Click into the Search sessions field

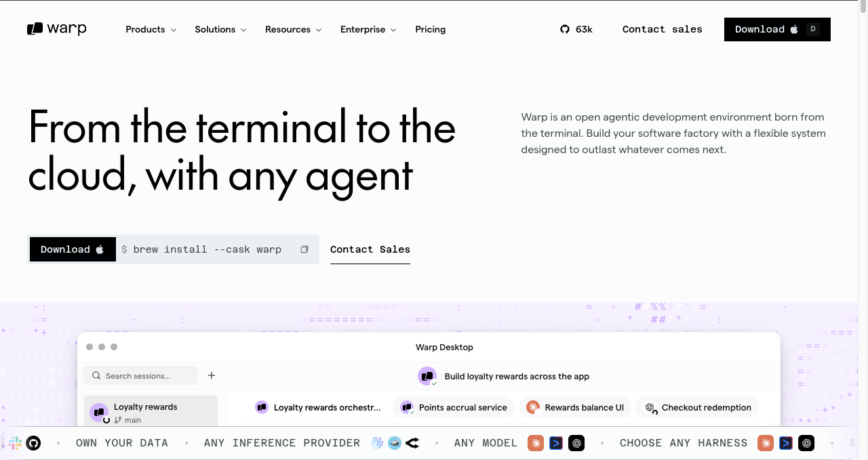click(x=141, y=375)
